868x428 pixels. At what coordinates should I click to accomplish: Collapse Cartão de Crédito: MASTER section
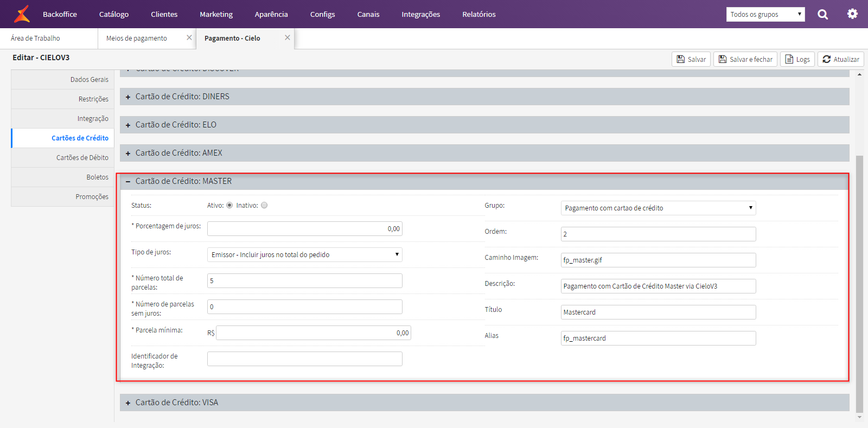tap(484, 181)
